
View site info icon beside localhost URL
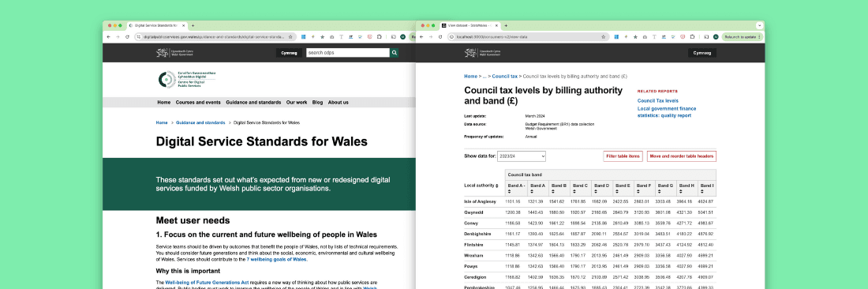click(x=452, y=36)
